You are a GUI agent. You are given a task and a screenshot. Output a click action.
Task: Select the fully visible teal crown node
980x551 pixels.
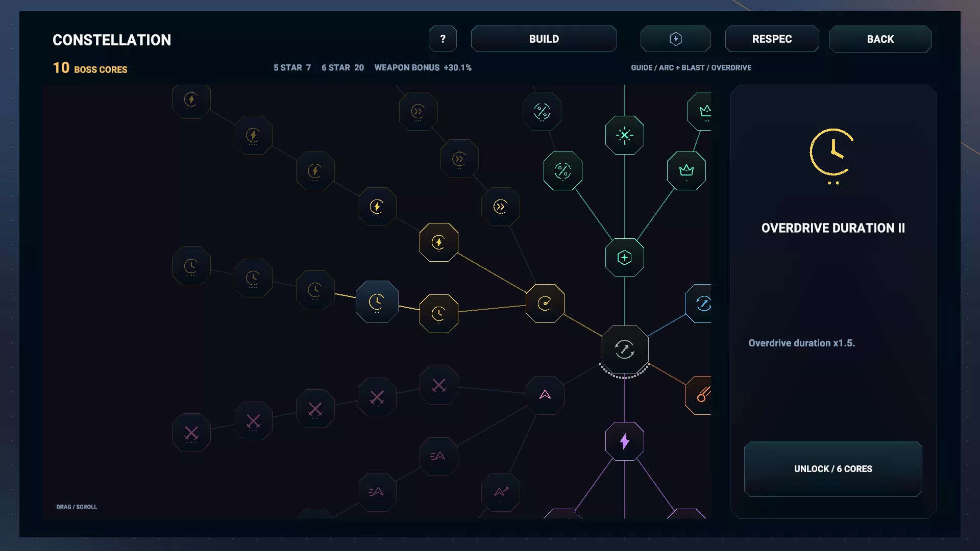pos(686,171)
